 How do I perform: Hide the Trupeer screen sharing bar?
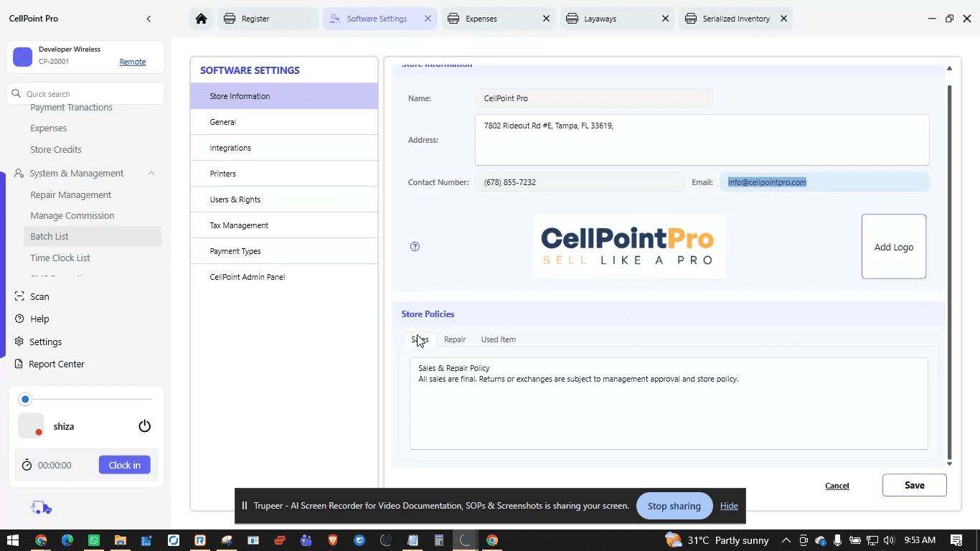coord(729,506)
